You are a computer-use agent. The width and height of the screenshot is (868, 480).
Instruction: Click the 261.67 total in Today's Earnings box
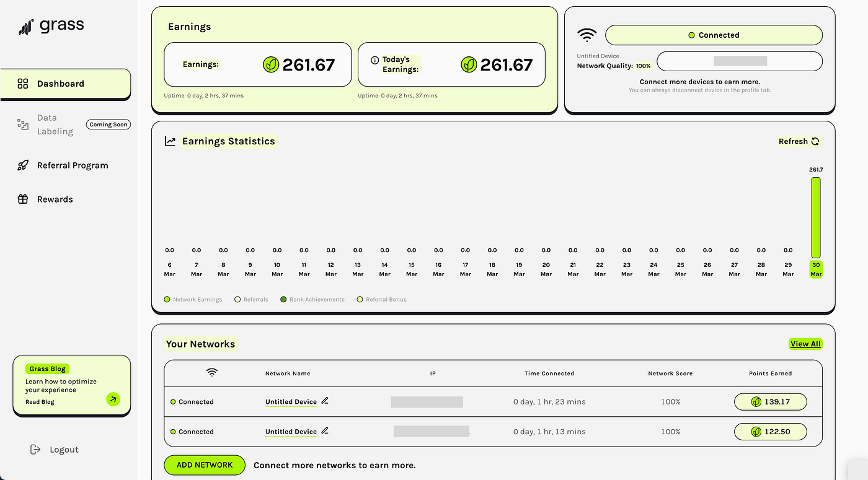[507, 65]
